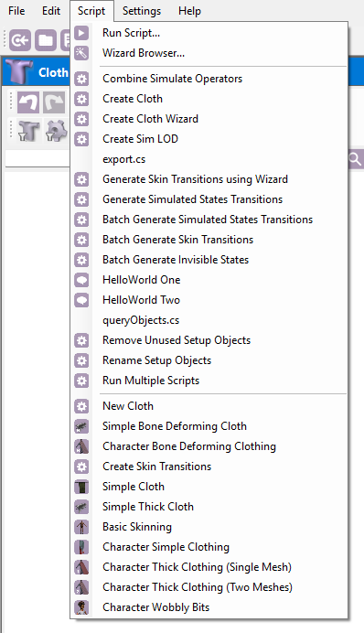Click gear icon for Batch Generate Skin Transitions
364x633 pixels.
tap(81, 240)
